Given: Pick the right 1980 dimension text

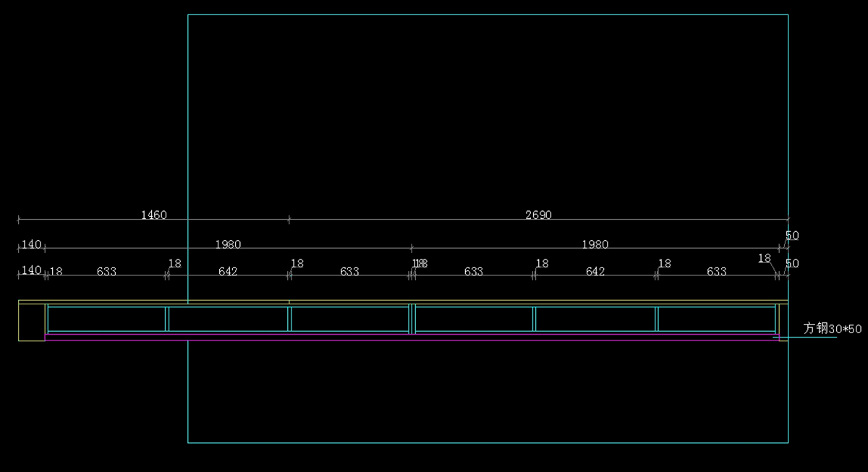Looking at the screenshot, I should [595, 244].
